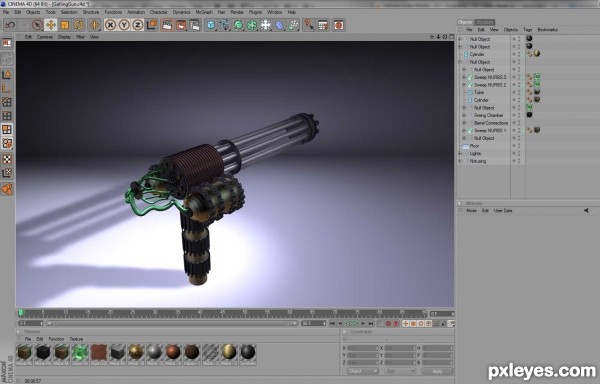
Task: Open Texture menu in Material Manager
Action: click(x=76, y=339)
